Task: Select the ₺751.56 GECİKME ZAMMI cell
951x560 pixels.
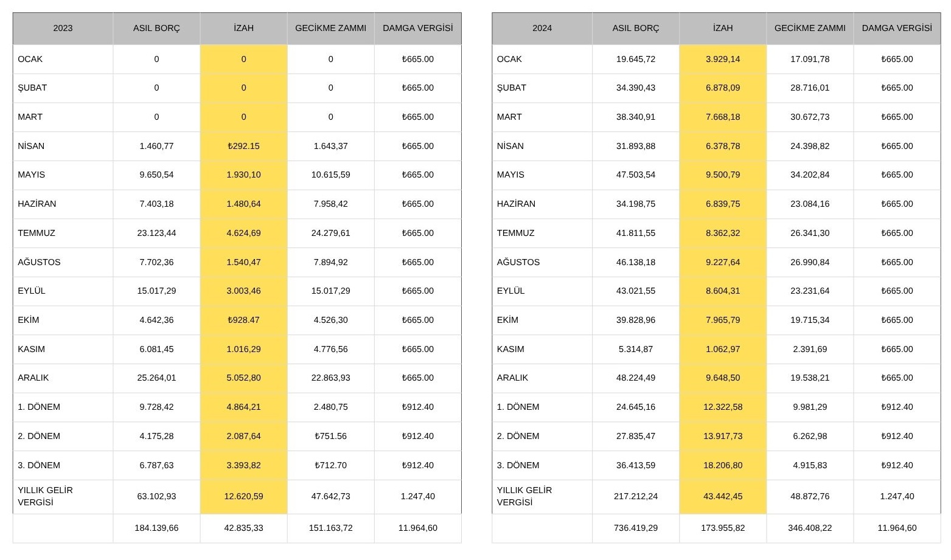Action: click(x=330, y=436)
